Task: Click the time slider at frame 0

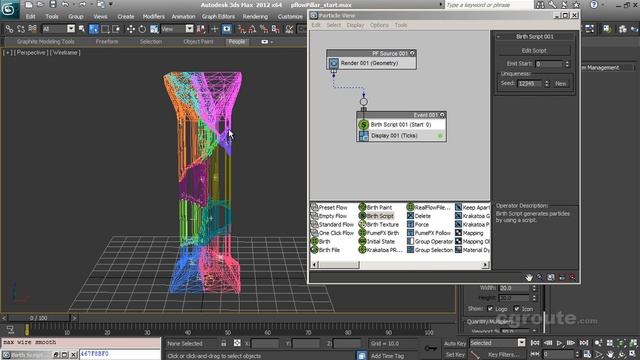Action: (38, 318)
